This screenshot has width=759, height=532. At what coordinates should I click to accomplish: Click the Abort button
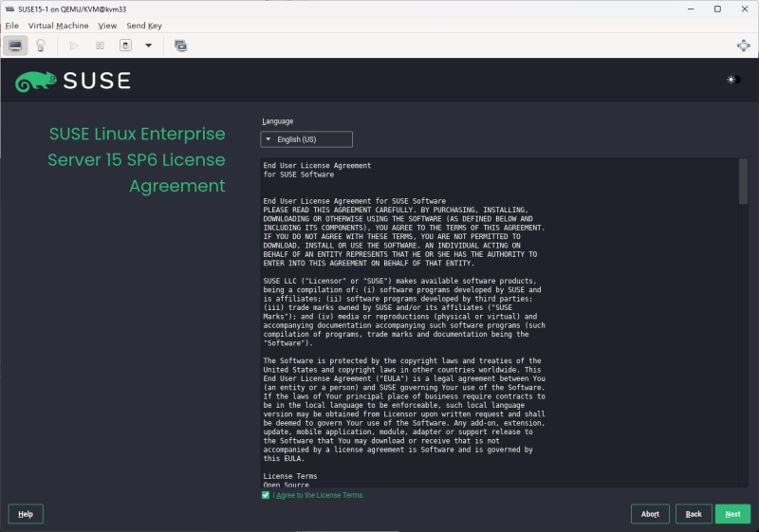650,514
